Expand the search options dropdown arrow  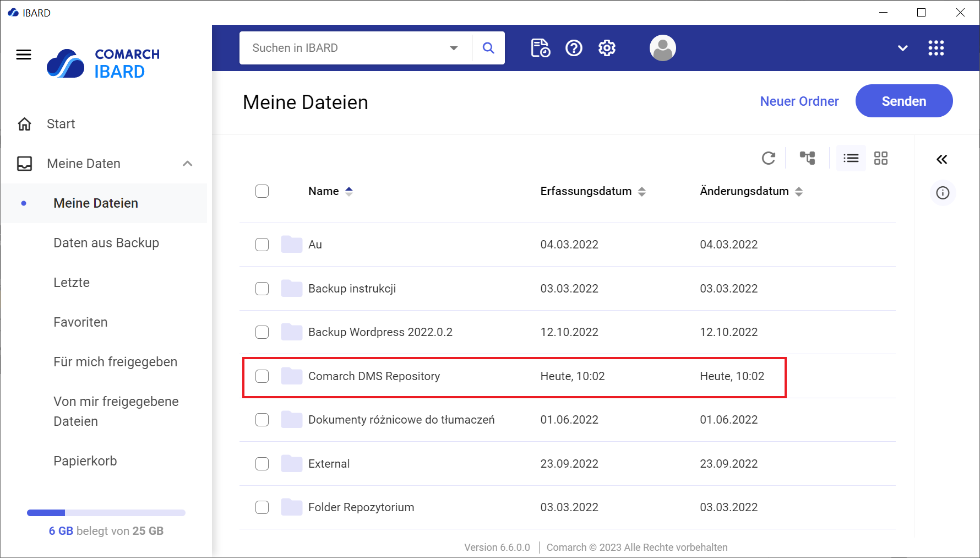[x=454, y=48]
